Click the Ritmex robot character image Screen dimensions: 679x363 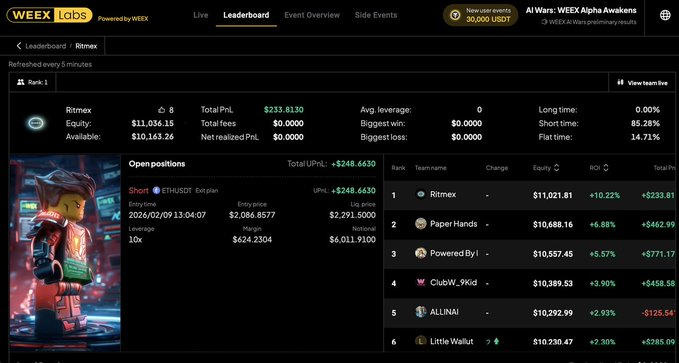coord(65,252)
